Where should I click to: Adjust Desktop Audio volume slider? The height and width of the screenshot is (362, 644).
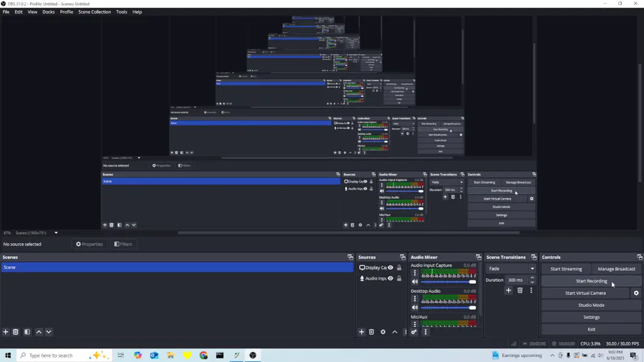(449, 308)
